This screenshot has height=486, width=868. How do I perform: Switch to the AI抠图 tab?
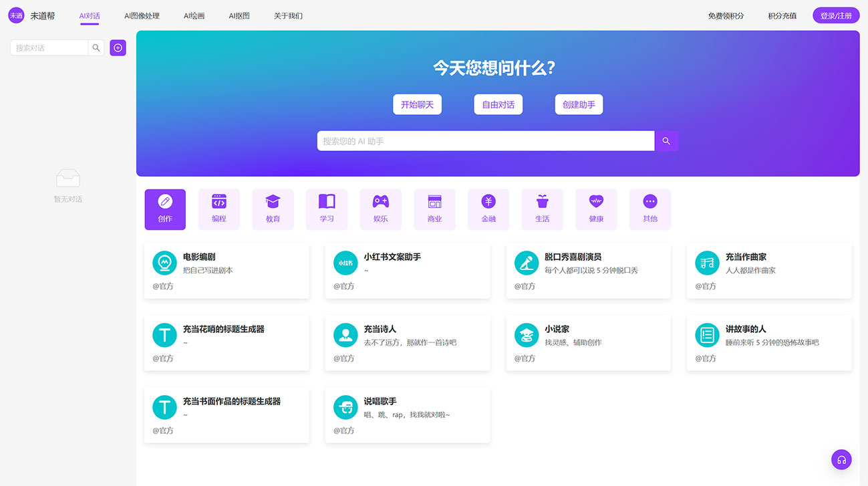click(239, 15)
